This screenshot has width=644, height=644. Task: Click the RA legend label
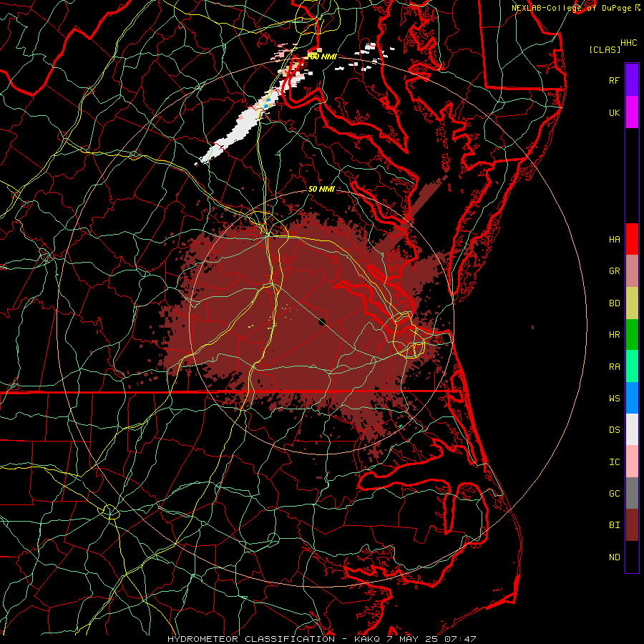[614, 366]
